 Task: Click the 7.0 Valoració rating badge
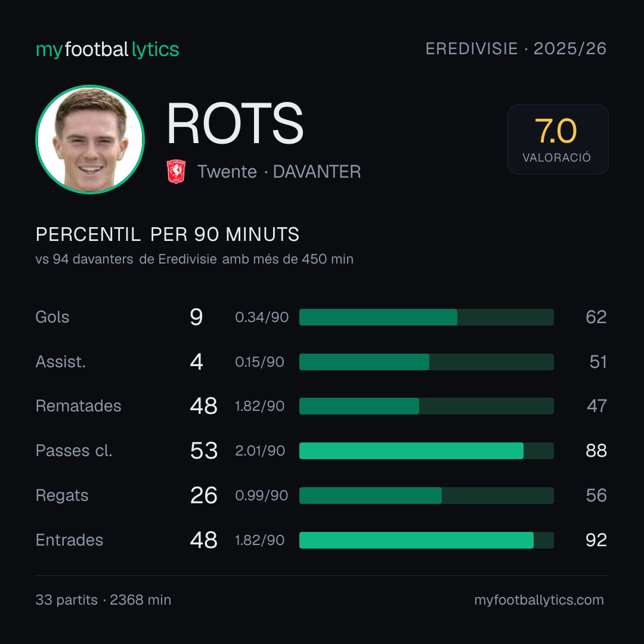coord(558,139)
